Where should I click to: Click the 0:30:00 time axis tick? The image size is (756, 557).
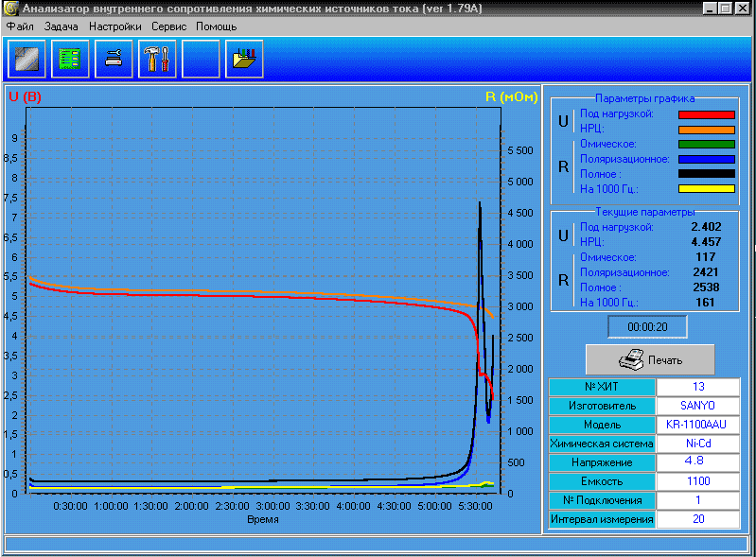click(x=70, y=506)
